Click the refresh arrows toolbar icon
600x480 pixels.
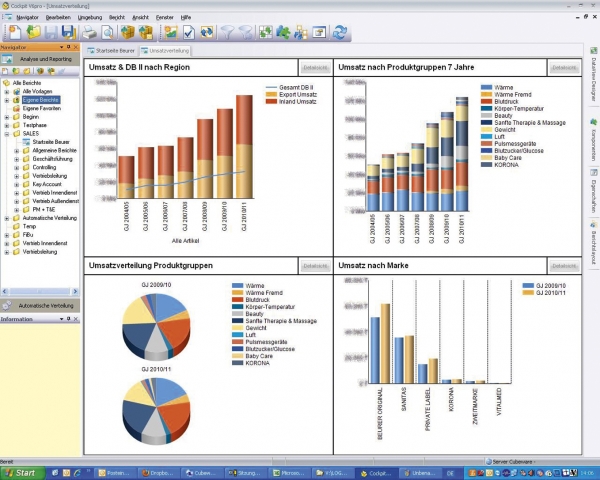(340, 32)
